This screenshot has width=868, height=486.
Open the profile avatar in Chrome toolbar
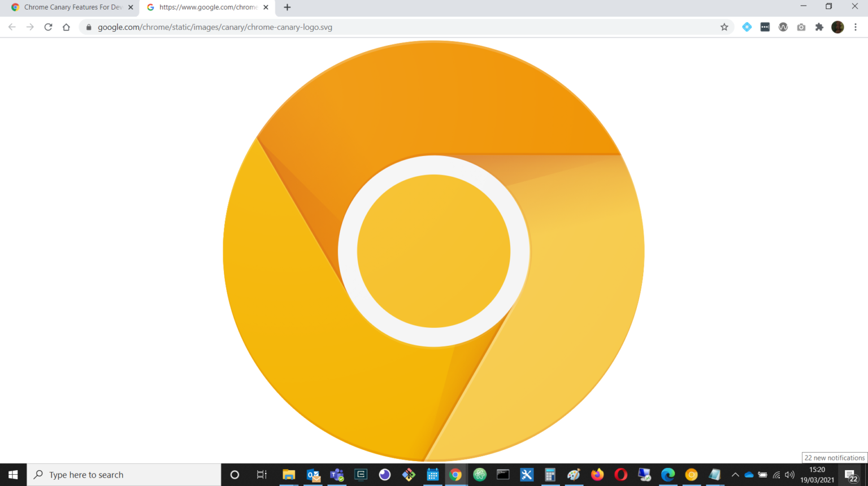click(x=837, y=27)
